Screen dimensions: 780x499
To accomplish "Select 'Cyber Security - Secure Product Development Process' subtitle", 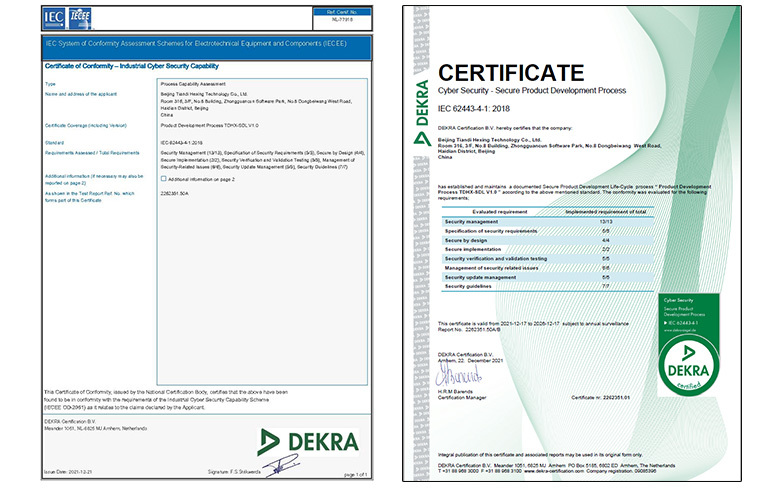I will tap(532, 91).
